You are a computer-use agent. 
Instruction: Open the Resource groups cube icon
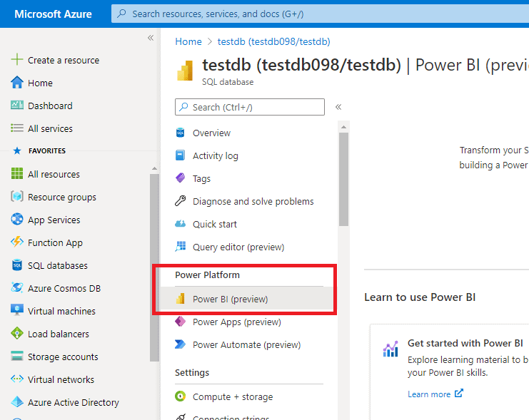coord(17,197)
